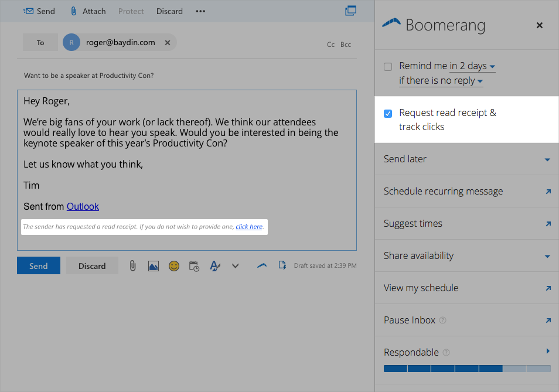Open 'if there is no reply' dropdown

[441, 81]
